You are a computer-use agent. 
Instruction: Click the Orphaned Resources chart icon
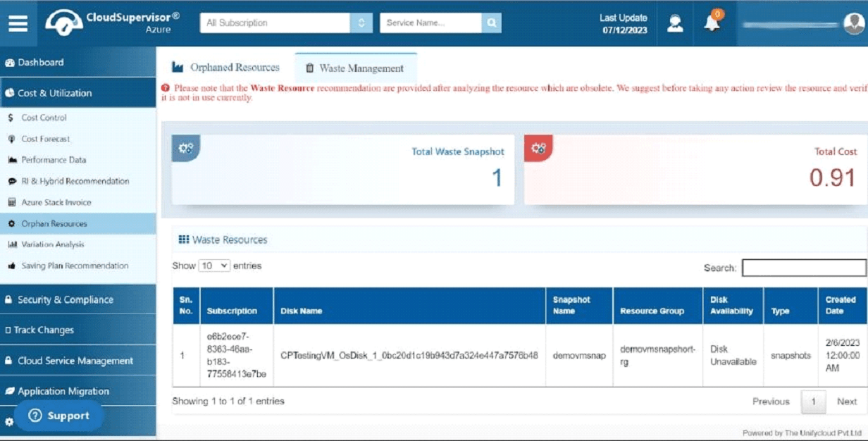click(x=178, y=68)
